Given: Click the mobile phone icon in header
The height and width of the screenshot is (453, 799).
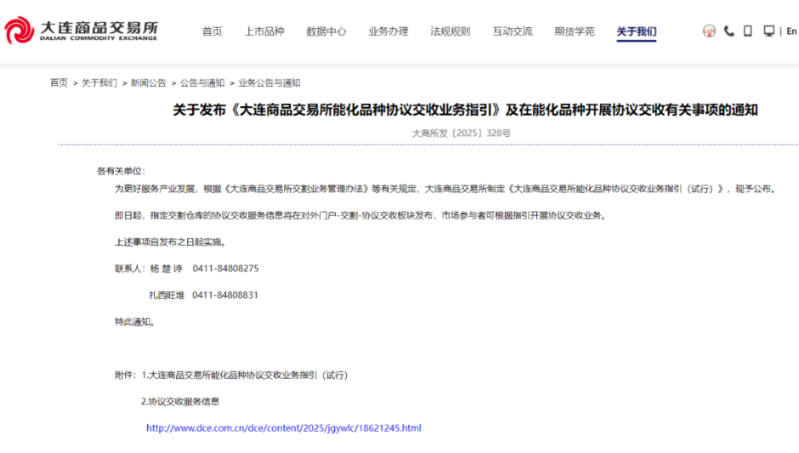Looking at the screenshot, I should point(748,31).
